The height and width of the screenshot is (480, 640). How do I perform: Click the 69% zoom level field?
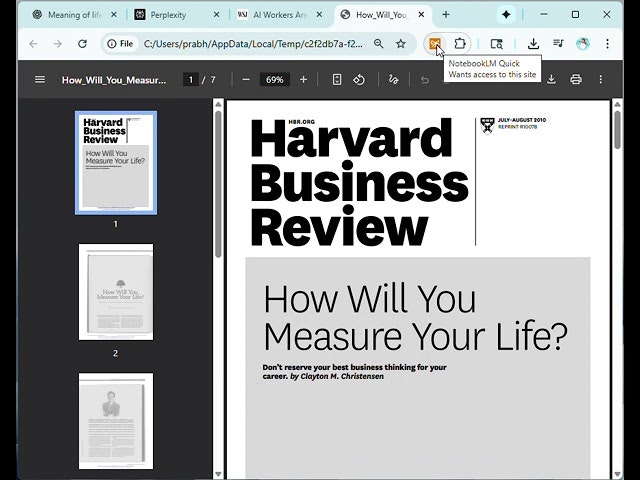pos(275,80)
